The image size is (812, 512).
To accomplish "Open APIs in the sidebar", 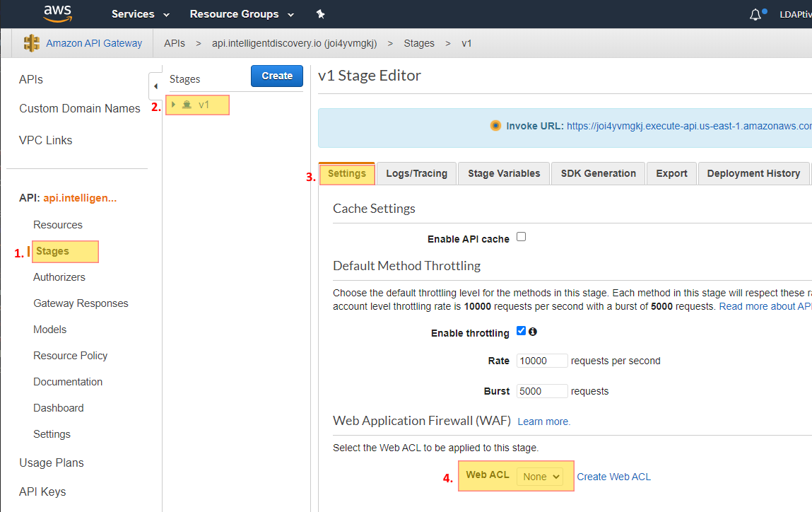I will coord(31,79).
